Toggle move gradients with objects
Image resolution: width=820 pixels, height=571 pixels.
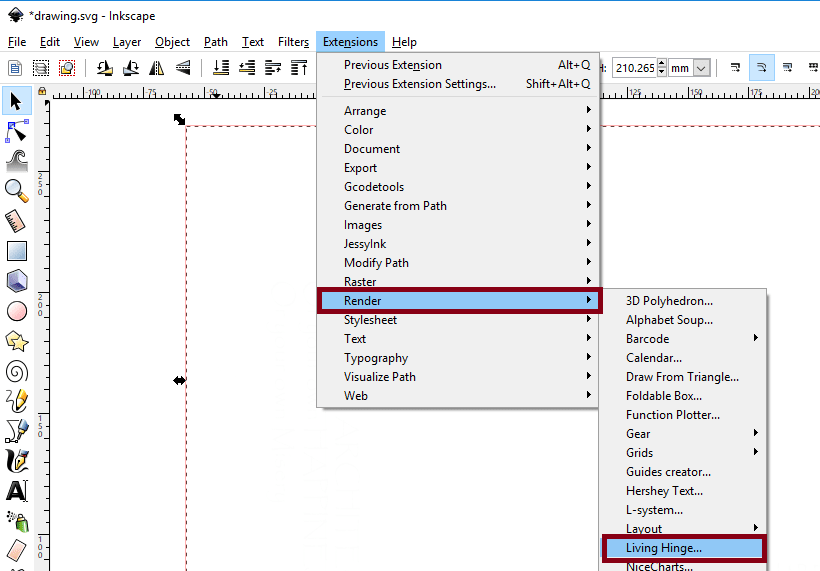(x=788, y=67)
